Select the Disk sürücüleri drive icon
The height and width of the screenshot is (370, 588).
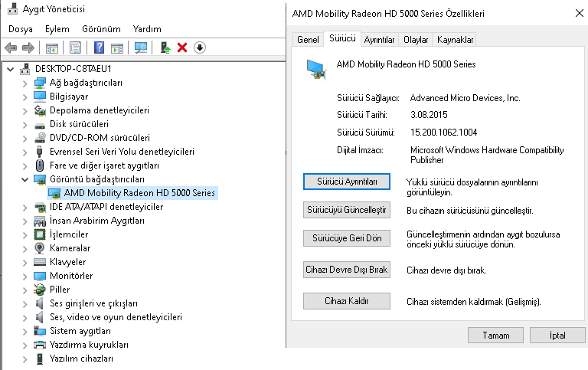tap(40, 125)
